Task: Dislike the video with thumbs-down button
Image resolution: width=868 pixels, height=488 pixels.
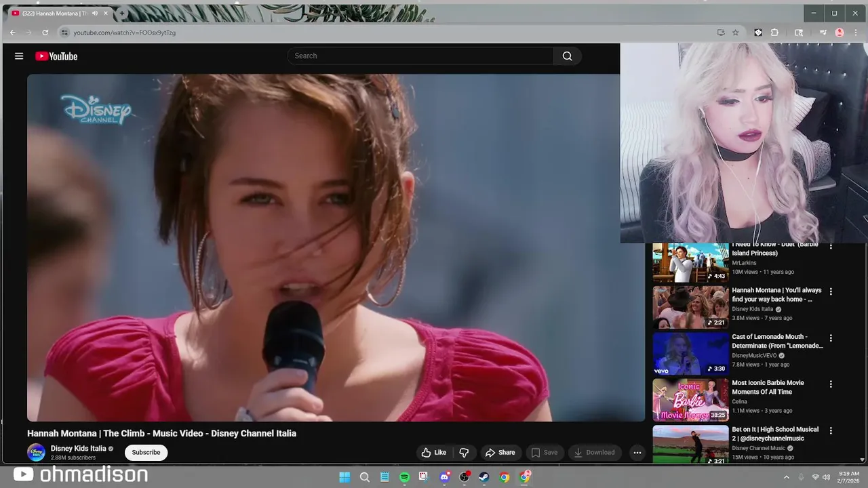Action: coord(465,453)
